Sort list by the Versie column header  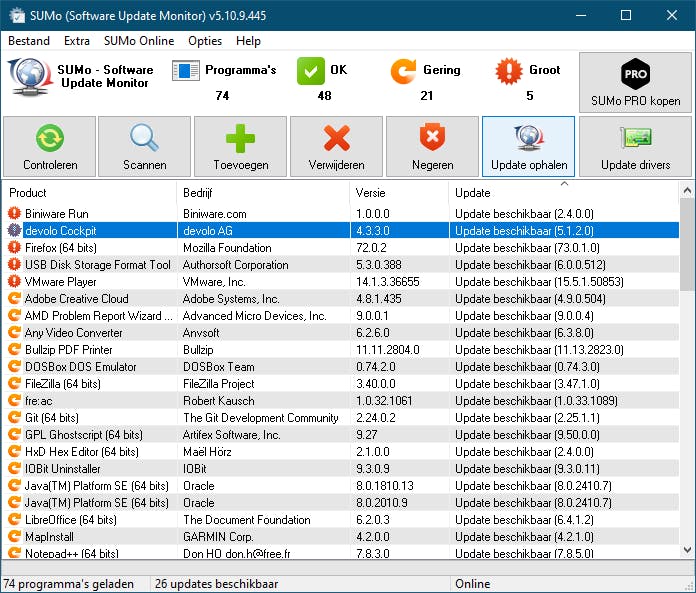tap(399, 193)
